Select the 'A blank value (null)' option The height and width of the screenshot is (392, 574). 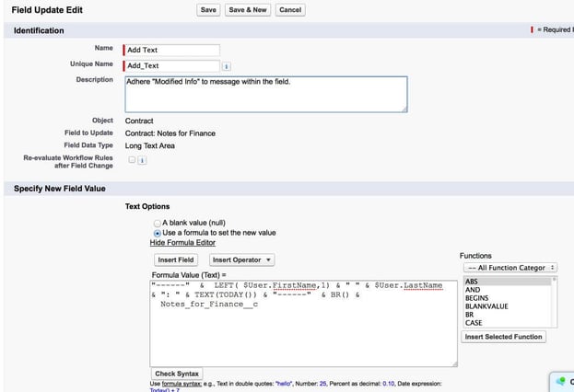pyautogui.click(x=157, y=222)
